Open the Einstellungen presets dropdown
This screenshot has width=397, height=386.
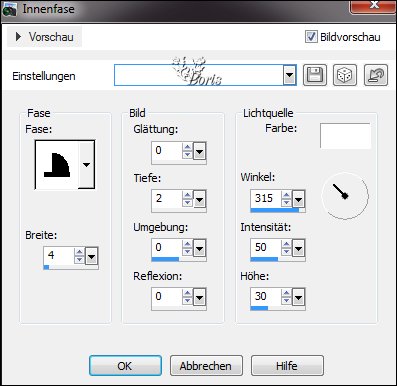pyautogui.click(x=290, y=75)
